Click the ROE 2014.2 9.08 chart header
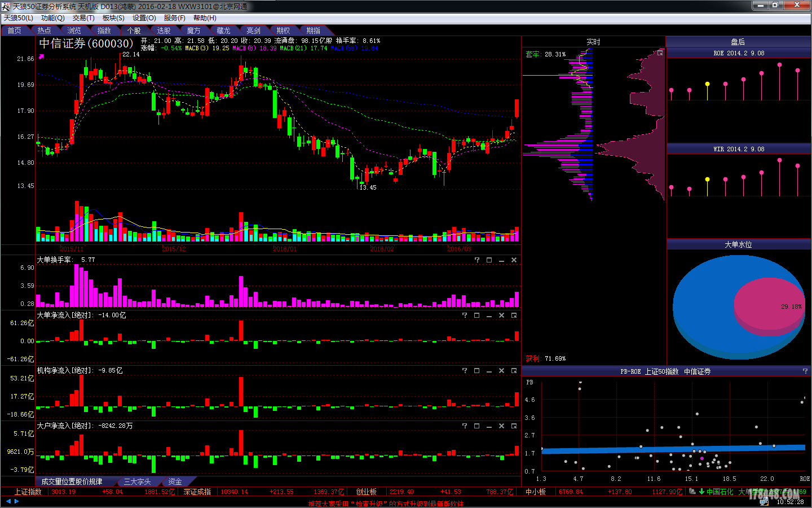 point(739,53)
